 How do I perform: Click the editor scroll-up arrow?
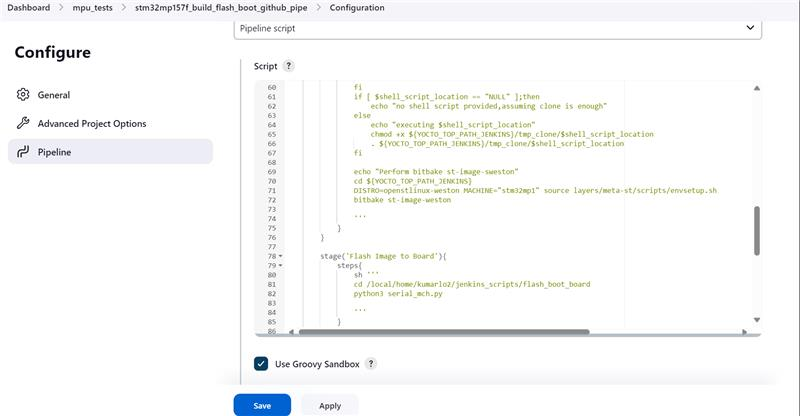pyautogui.click(x=756, y=85)
